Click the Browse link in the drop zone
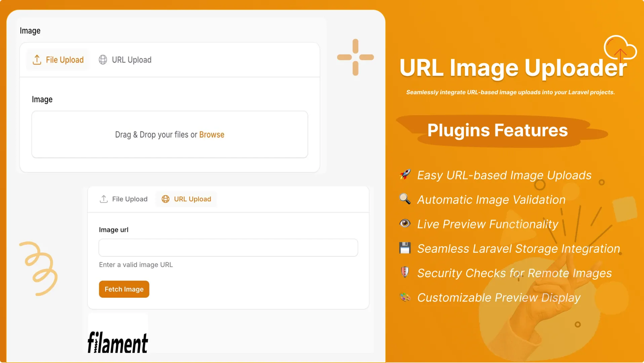The image size is (644, 363). click(211, 134)
